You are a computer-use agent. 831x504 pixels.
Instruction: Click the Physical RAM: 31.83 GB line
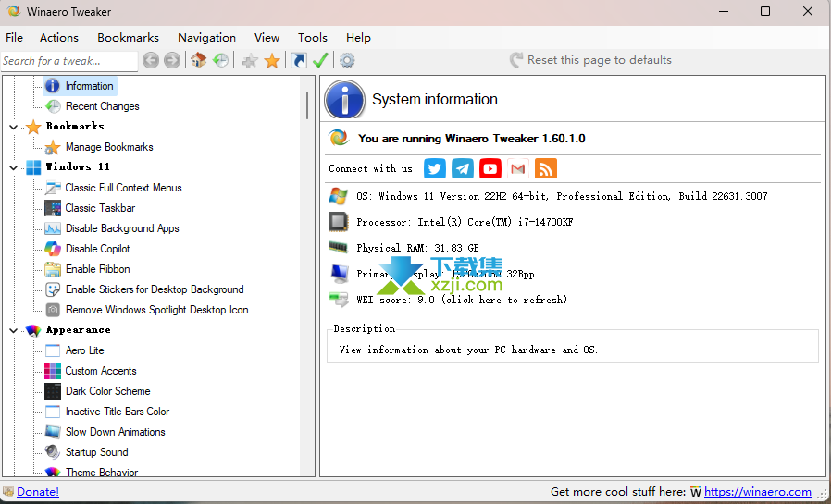click(417, 248)
